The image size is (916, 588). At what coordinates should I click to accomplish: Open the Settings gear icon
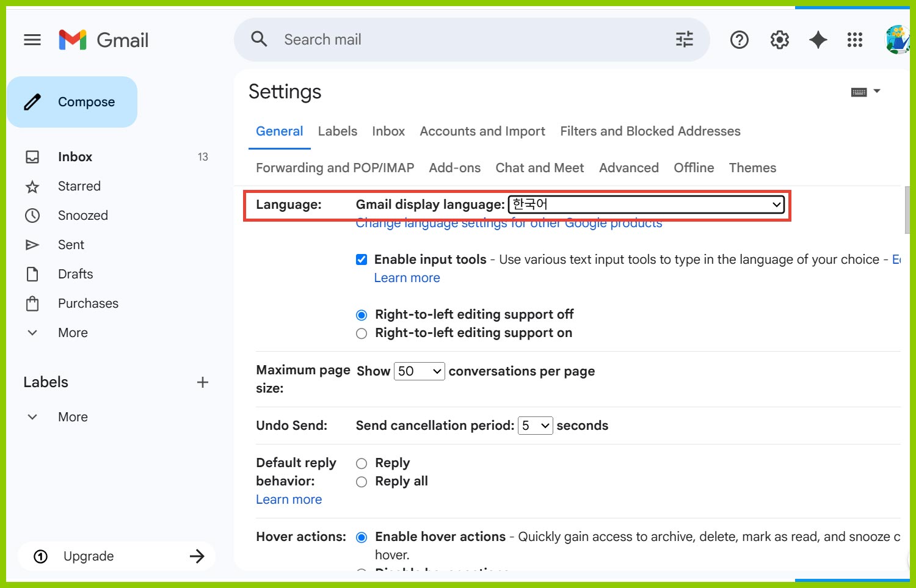pos(780,40)
